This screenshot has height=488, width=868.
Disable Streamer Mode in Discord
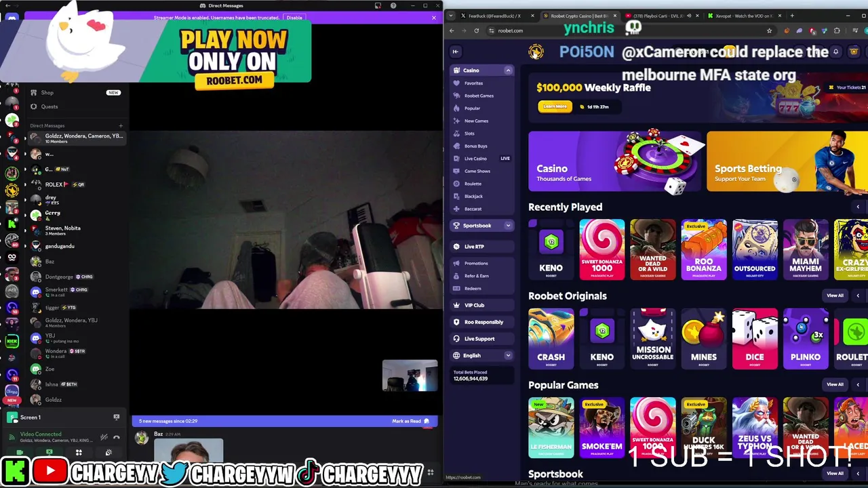pyautogui.click(x=294, y=18)
